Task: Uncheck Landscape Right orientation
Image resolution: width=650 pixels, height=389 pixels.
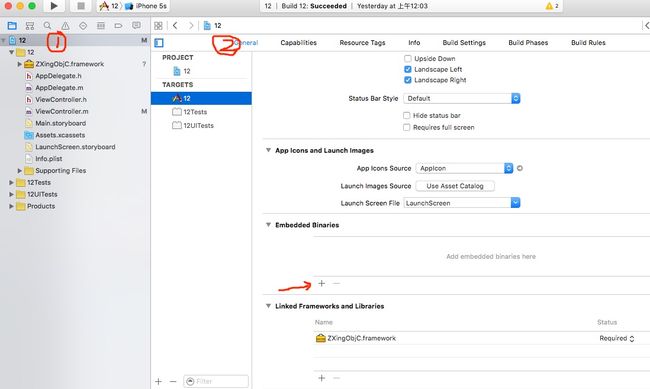Action: coord(407,80)
